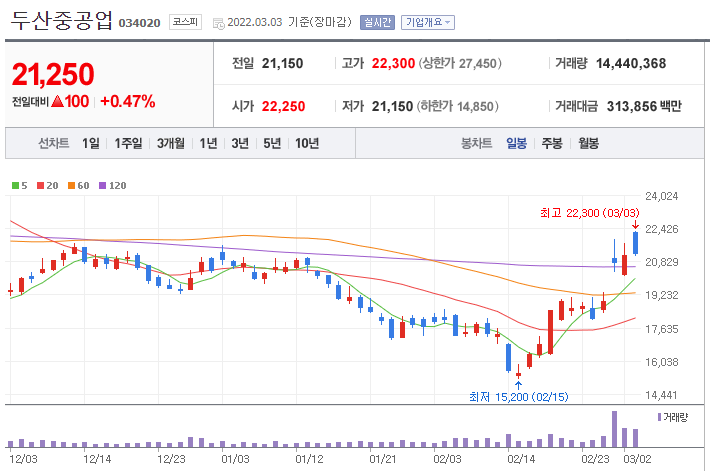Screen dimensions: 710x471
Task: Select the 3개월 line chart tab
Action: pyautogui.click(x=171, y=144)
